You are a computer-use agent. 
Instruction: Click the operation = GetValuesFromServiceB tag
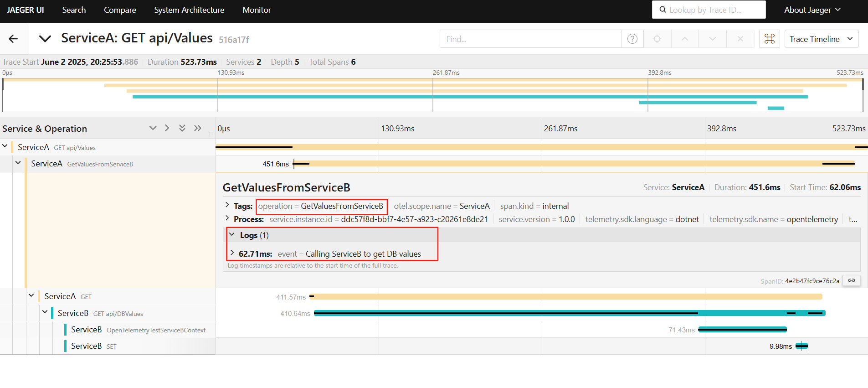[x=321, y=206]
